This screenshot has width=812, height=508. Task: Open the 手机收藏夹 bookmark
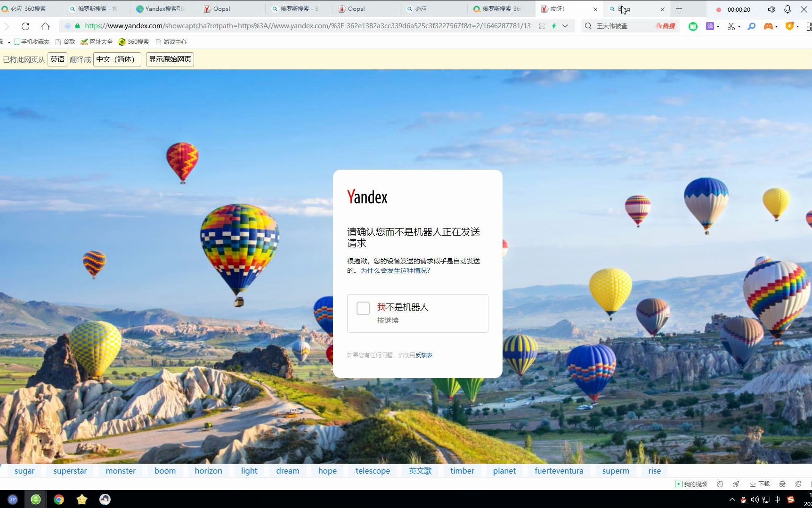pos(32,42)
